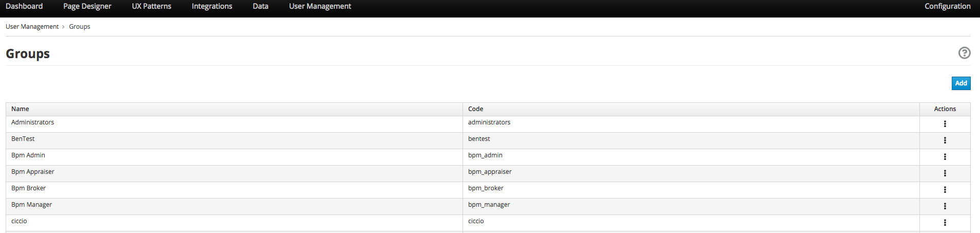The image size is (980, 233).
Task: Click the bentest code cell
Action: [691, 140]
